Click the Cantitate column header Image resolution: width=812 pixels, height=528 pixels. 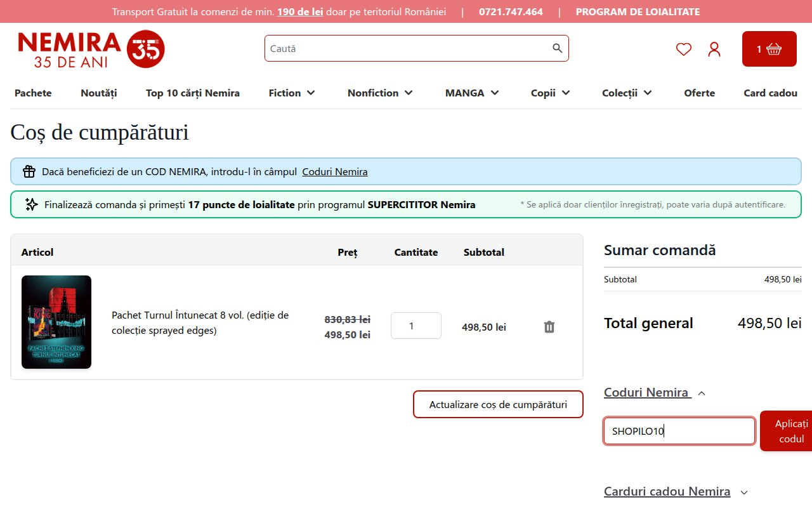click(x=416, y=252)
